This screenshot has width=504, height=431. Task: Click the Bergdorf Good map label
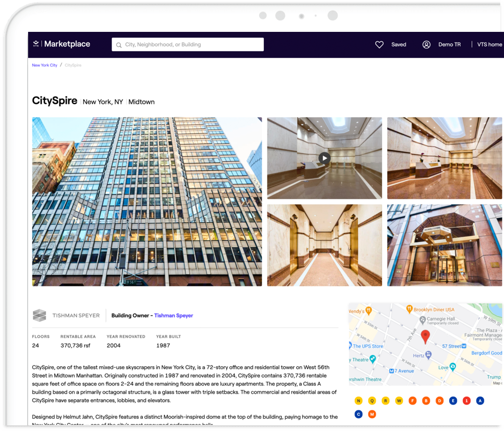(x=487, y=353)
